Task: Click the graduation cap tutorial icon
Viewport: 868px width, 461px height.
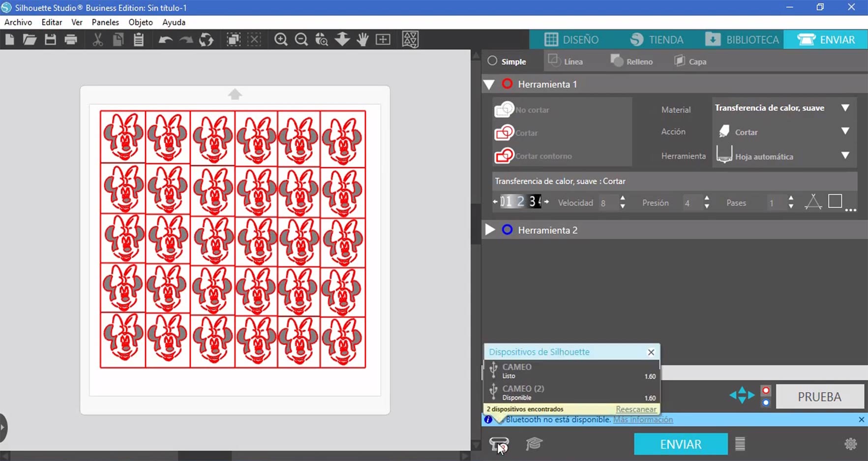Action: tap(534, 444)
